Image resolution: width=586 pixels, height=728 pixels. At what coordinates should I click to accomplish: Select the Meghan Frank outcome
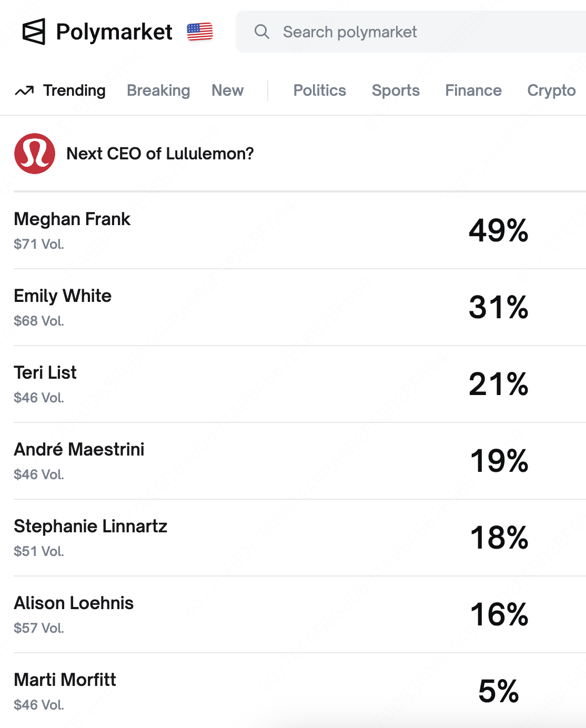click(x=72, y=219)
